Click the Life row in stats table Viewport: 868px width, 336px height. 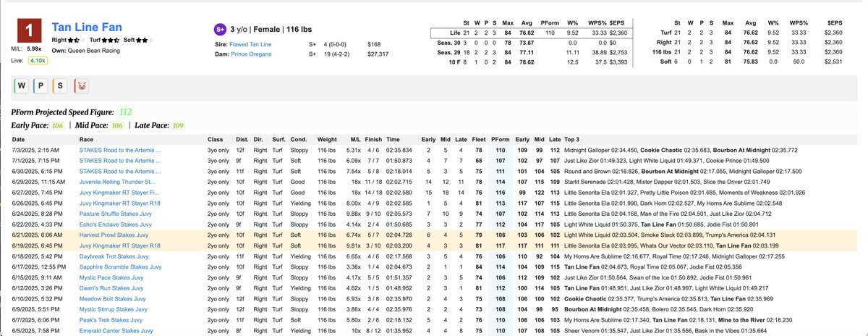(x=532, y=33)
